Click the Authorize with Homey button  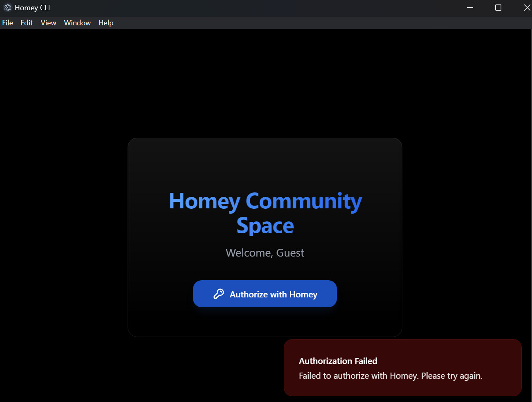pyautogui.click(x=265, y=294)
